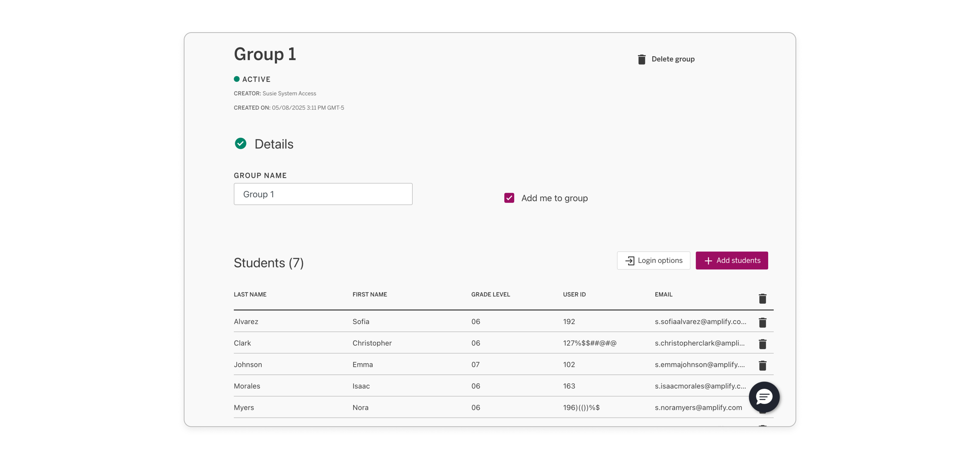Click the Login options arrow icon
The width and height of the screenshot is (980, 460).
(x=630, y=260)
